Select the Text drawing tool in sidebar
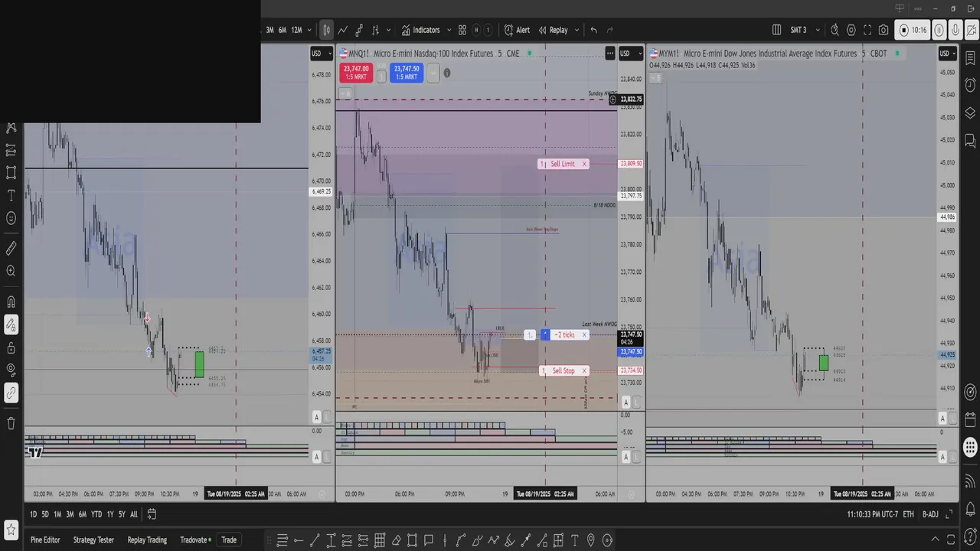Viewport: 980px width, 551px height. click(x=11, y=195)
